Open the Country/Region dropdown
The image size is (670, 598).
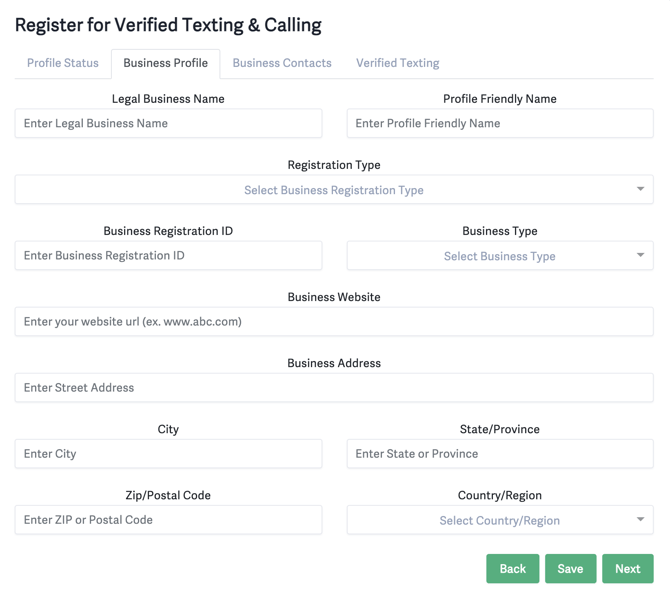click(x=499, y=520)
